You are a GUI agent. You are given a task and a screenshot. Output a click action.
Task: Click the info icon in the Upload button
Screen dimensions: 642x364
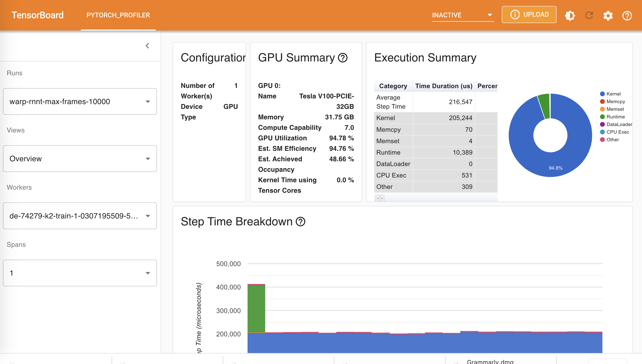[x=515, y=15]
